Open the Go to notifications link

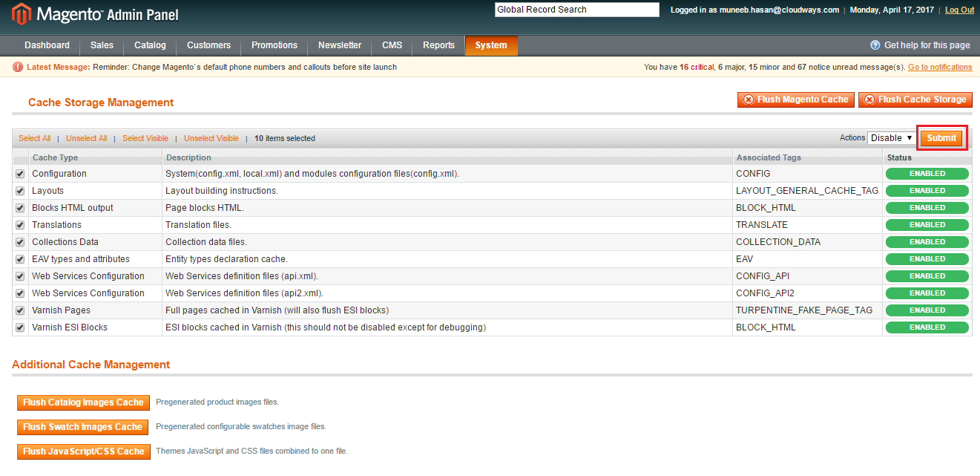point(940,67)
